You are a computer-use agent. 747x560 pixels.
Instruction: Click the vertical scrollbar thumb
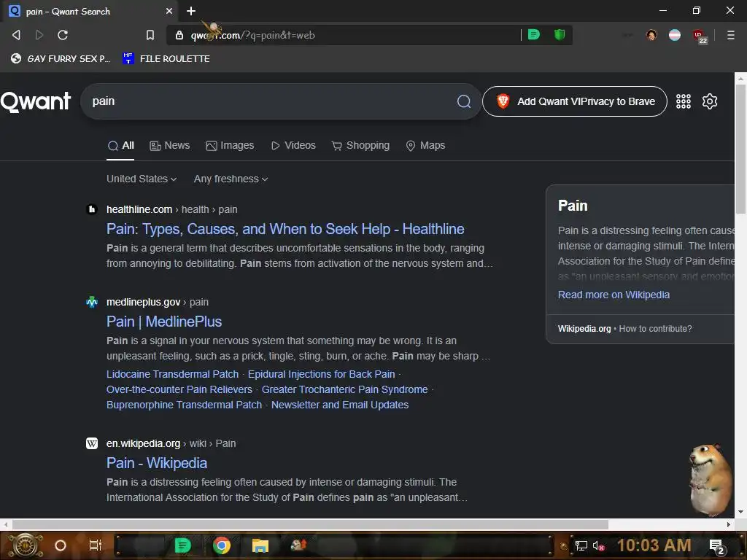[x=740, y=149]
